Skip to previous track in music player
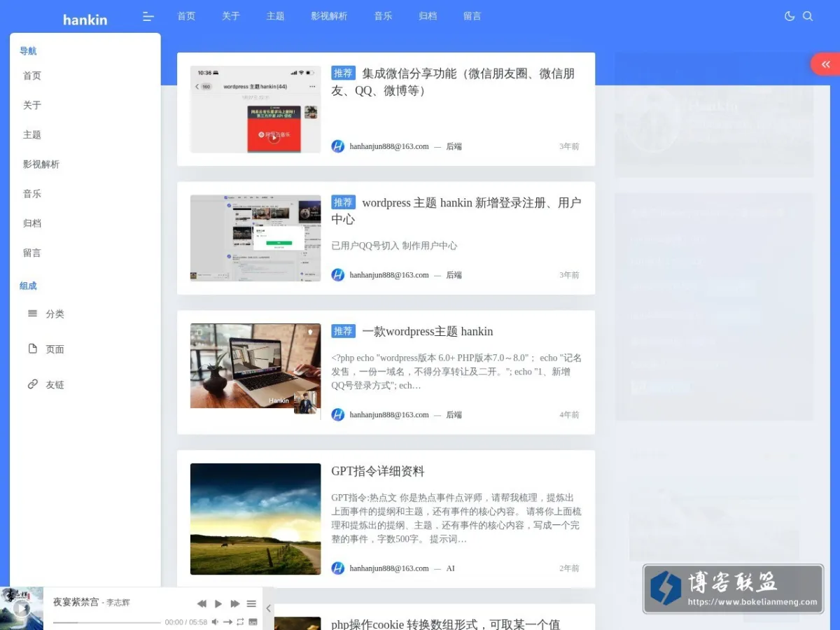This screenshot has width=840, height=630. coord(202,603)
